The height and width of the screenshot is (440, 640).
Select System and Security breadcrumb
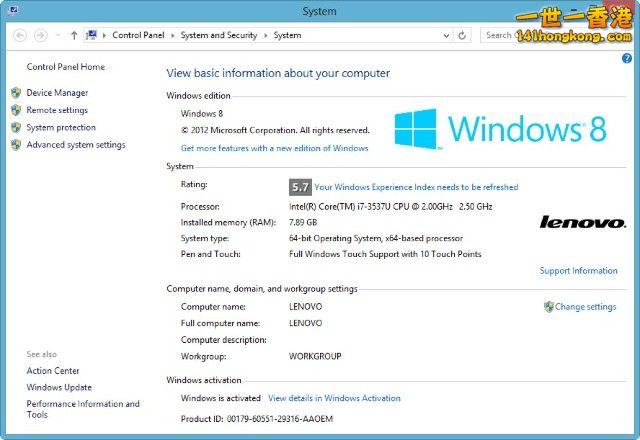click(219, 35)
